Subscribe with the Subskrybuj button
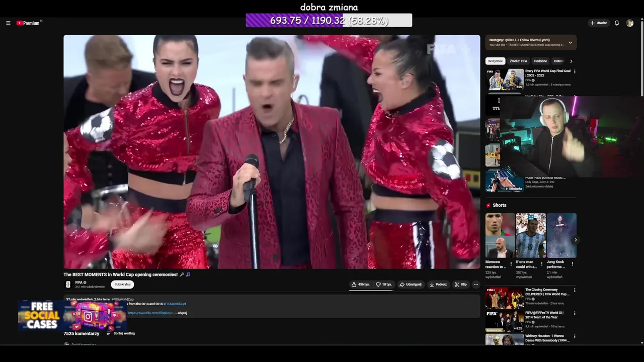Viewport: 644px width, 362px height. pos(122,285)
